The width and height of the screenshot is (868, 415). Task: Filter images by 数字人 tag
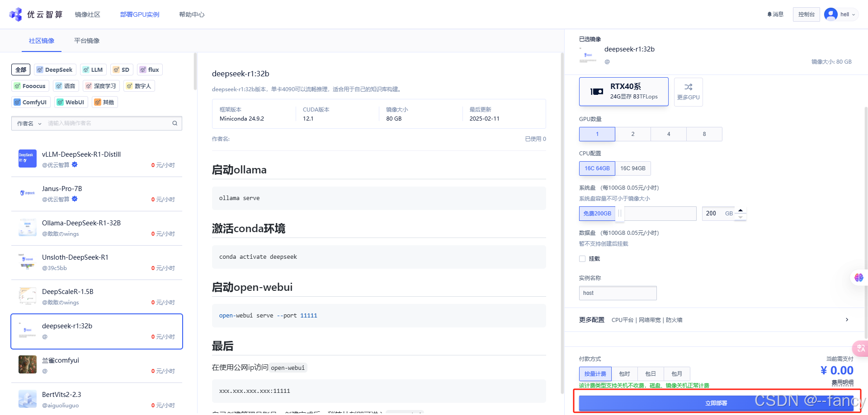tap(139, 86)
